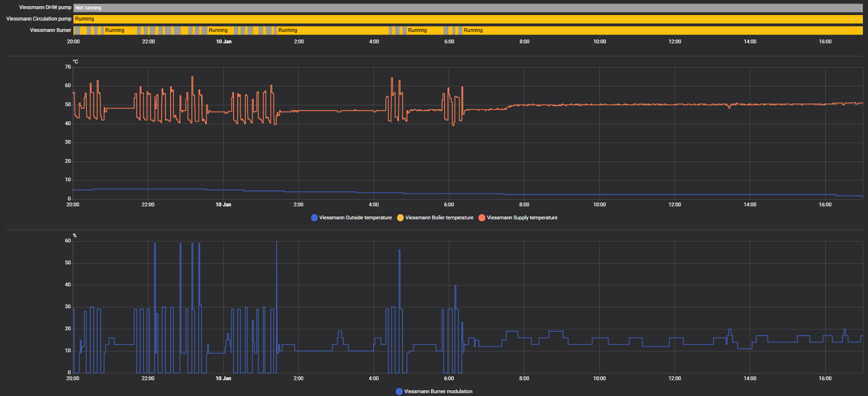Click '10 Jan' label under the modulation chart

coord(223,379)
